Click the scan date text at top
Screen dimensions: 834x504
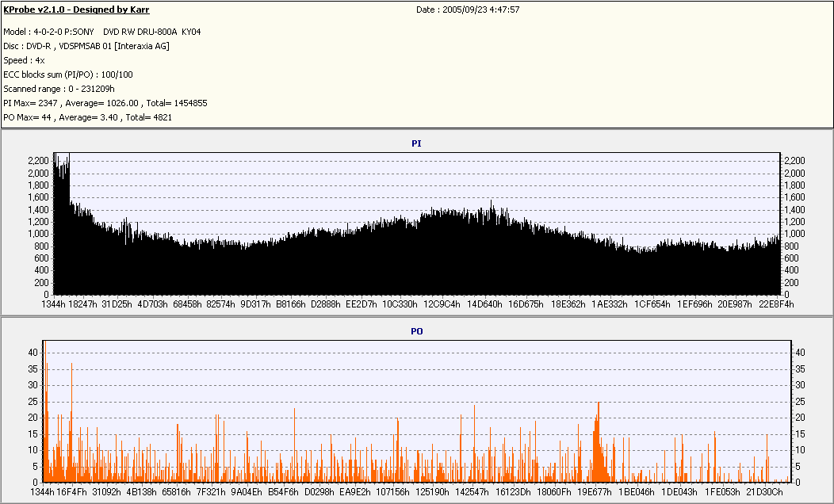(x=468, y=10)
